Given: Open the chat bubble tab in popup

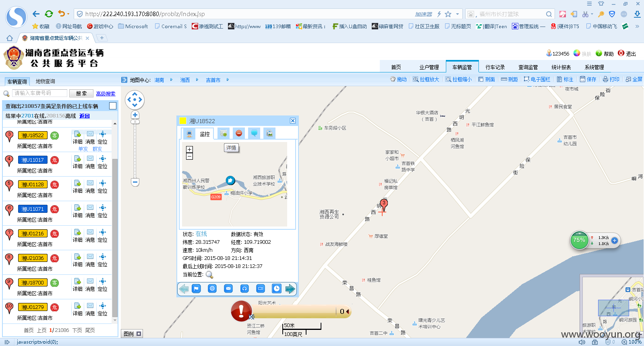Looking at the screenshot, I should 254,133.
